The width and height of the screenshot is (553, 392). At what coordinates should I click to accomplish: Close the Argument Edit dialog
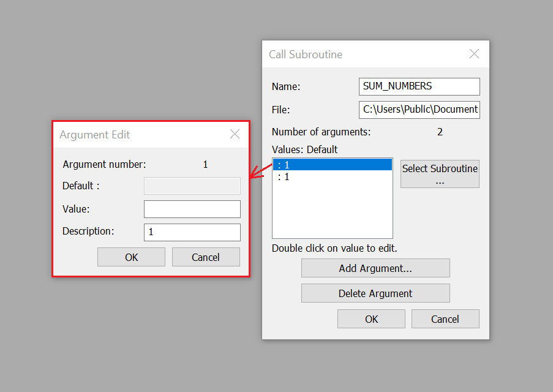pos(235,134)
